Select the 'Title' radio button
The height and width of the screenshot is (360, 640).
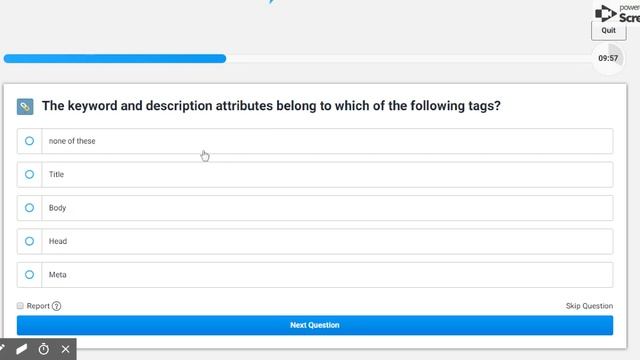tap(29, 174)
